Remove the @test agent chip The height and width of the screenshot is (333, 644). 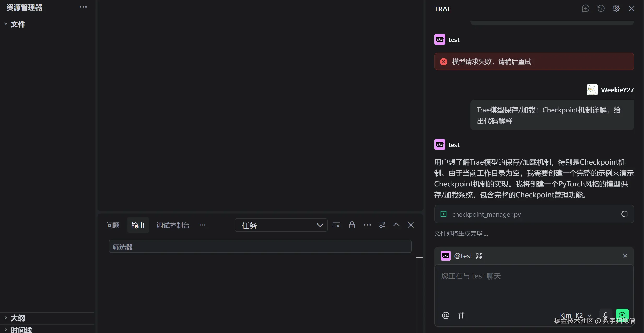pyautogui.click(x=625, y=256)
